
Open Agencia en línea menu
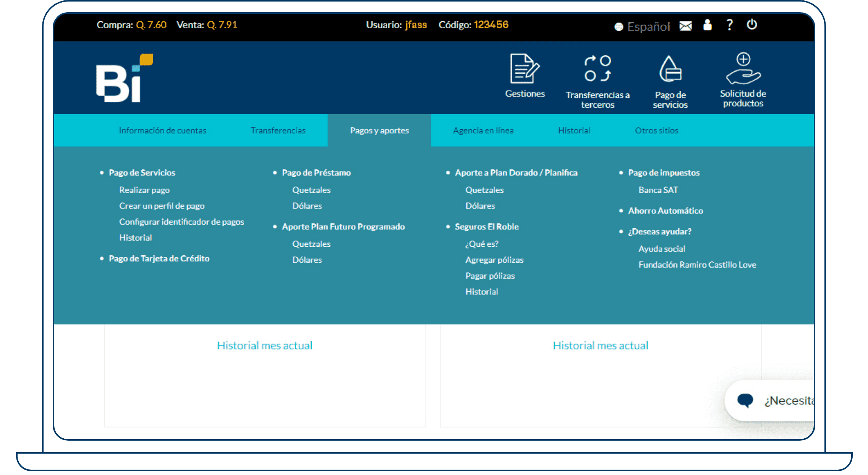(483, 131)
